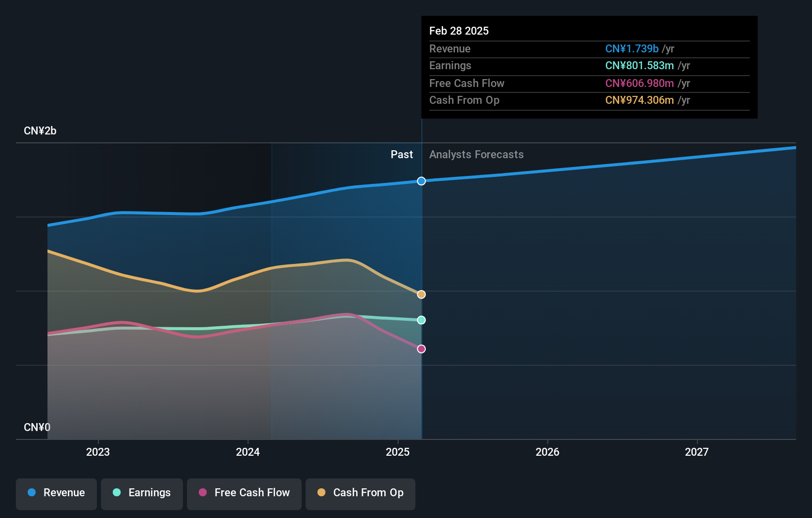812x518 pixels.
Task: Click the 2024 x-axis label
Action: pos(248,452)
